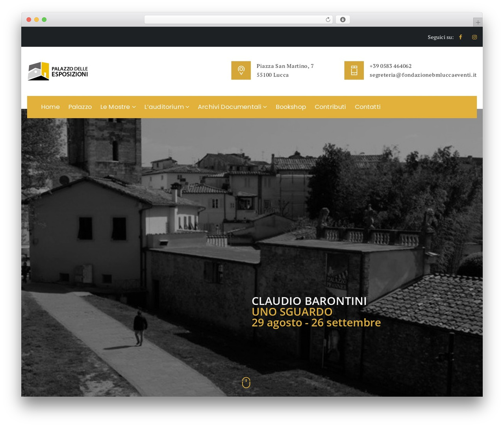Maximize the browser with the green button
This screenshot has height=427, width=504.
click(44, 20)
